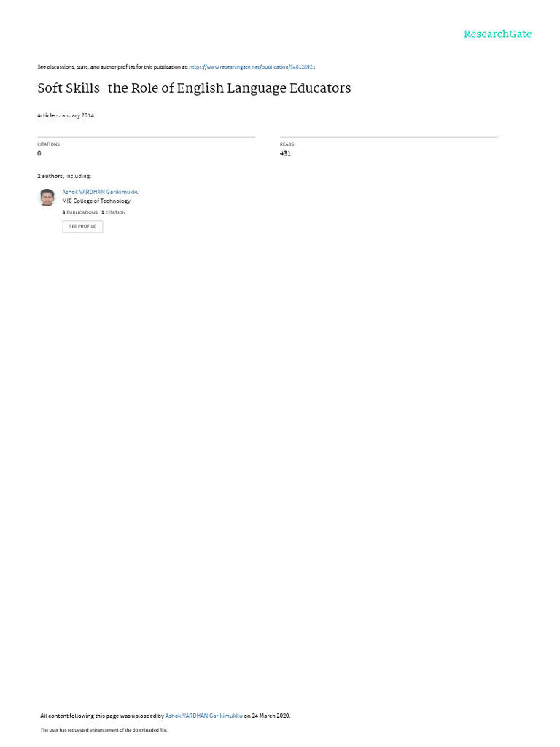Select the paper title Soft Skills heading
This screenshot has height=747, width=560.
pos(194,88)
